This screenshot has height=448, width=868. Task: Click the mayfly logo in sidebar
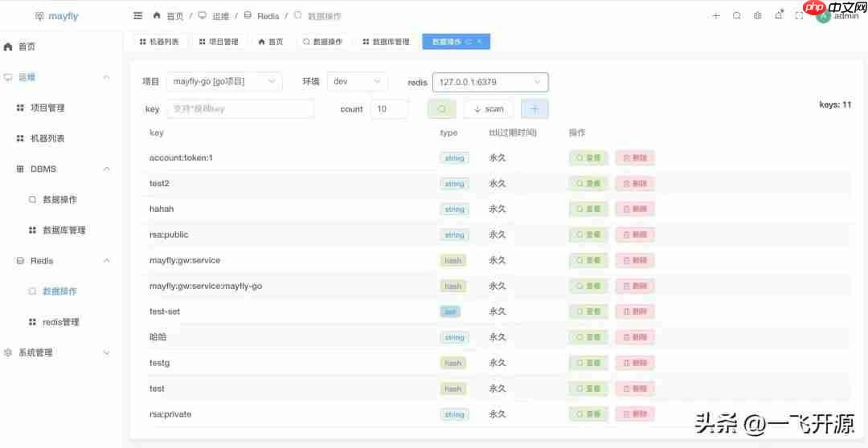click(x=56, y=16)
